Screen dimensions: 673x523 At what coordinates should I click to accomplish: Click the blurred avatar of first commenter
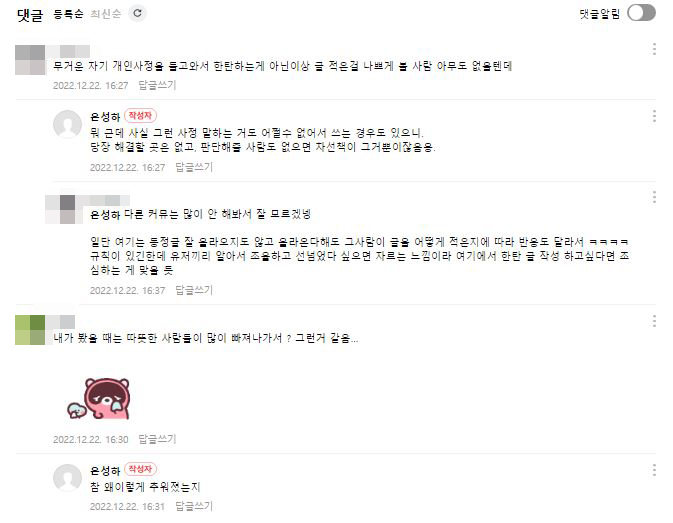click(30, 60)
